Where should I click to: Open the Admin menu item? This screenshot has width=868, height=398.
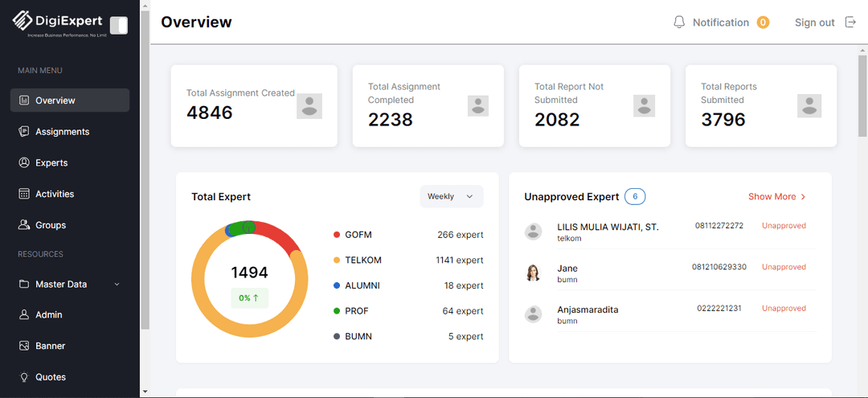(48, 315)
